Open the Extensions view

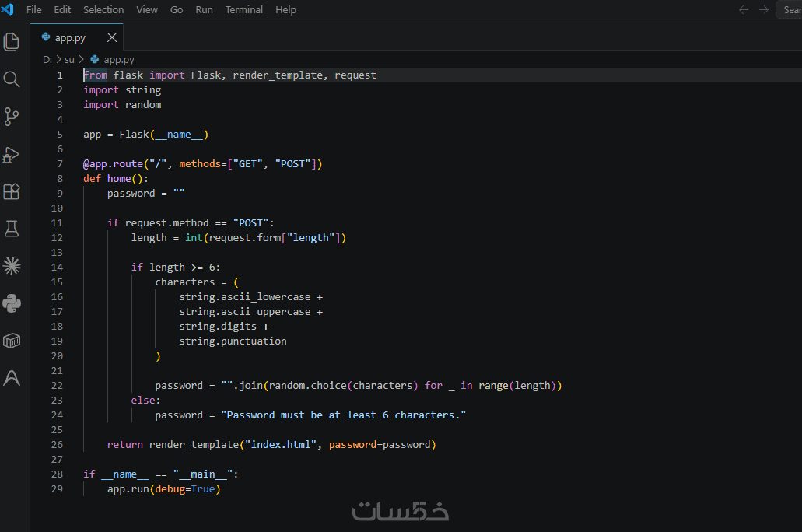11,192
